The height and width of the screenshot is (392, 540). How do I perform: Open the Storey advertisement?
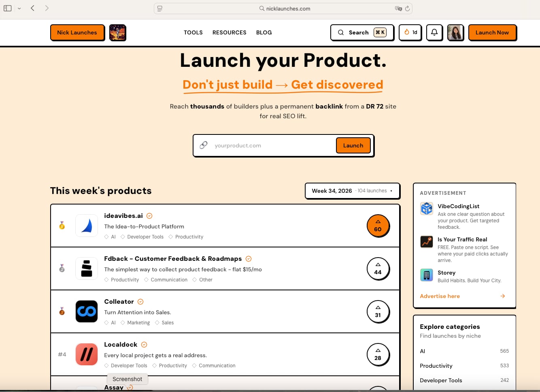click(464, 276)
